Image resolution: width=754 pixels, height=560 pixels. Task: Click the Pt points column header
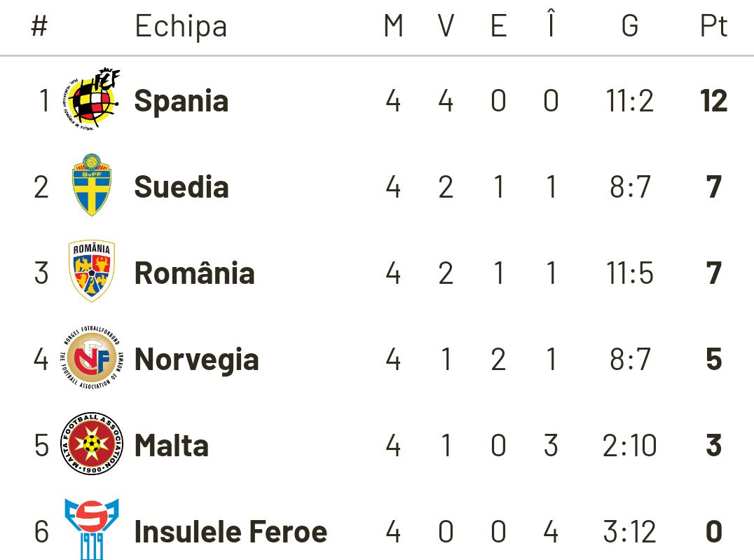click(x=713, y=27)
